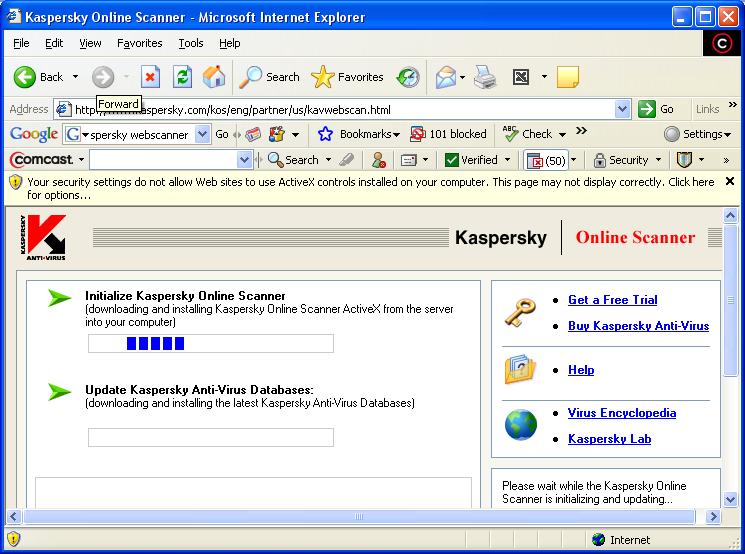The image size is (745, 554).
Task: Refresh the page with green arrows icon
Action: (x=182, y=77)
